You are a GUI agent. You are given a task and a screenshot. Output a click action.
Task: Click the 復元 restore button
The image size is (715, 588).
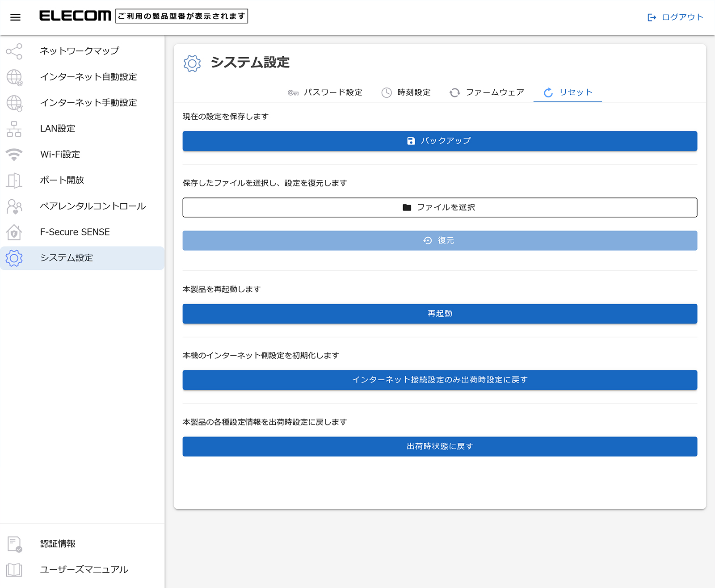pos(440,240)
